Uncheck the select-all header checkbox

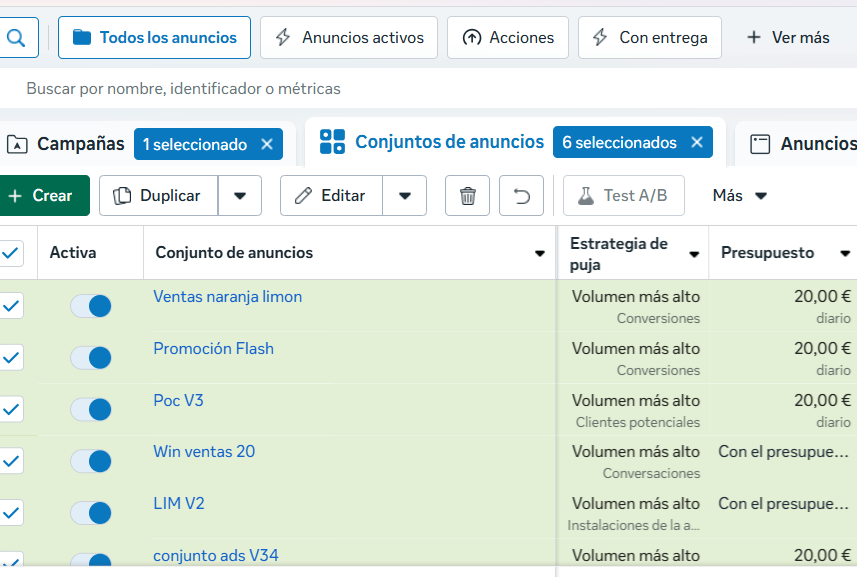tap(11, 253)
